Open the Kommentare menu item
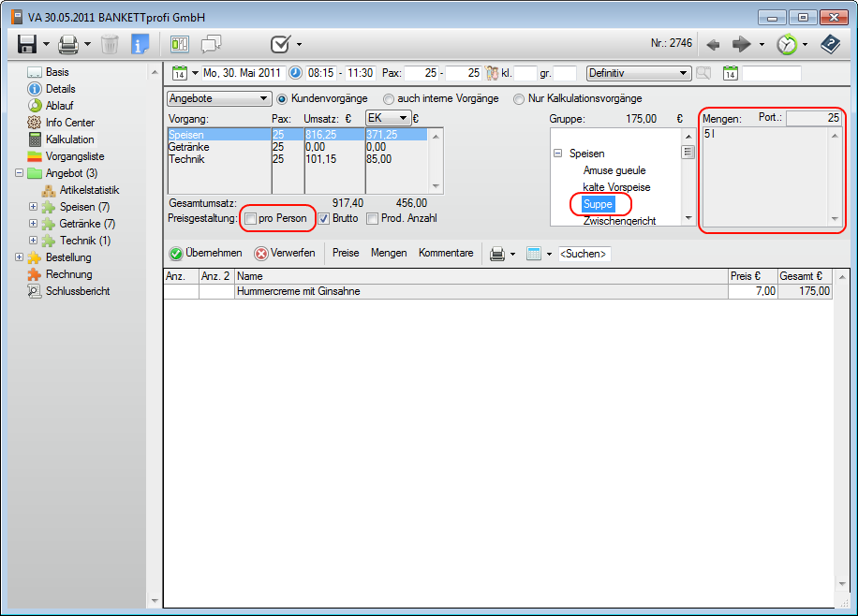The height and width of the screenshot is (616, 858). click(446, 253)
